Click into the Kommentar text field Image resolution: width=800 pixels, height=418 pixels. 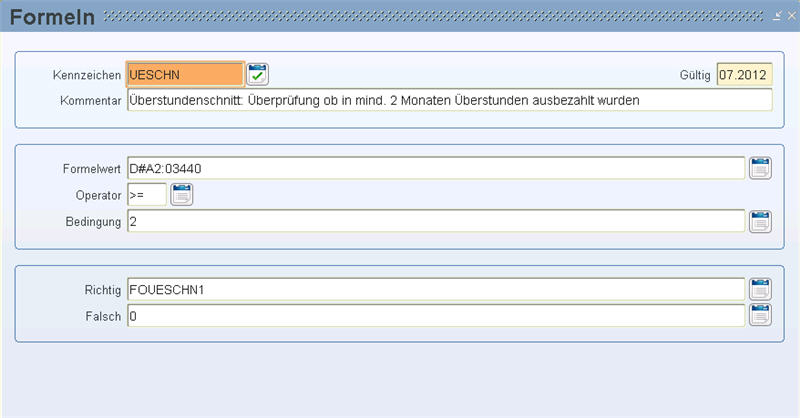pyautogui.click(x=449, y=100)
